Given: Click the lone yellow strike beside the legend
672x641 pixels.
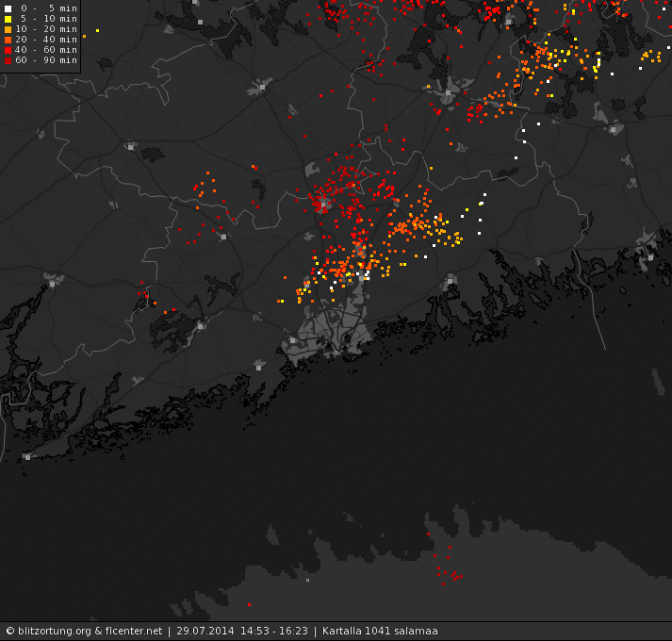Looking at the screenshot, I should click(x=98, y=30).
